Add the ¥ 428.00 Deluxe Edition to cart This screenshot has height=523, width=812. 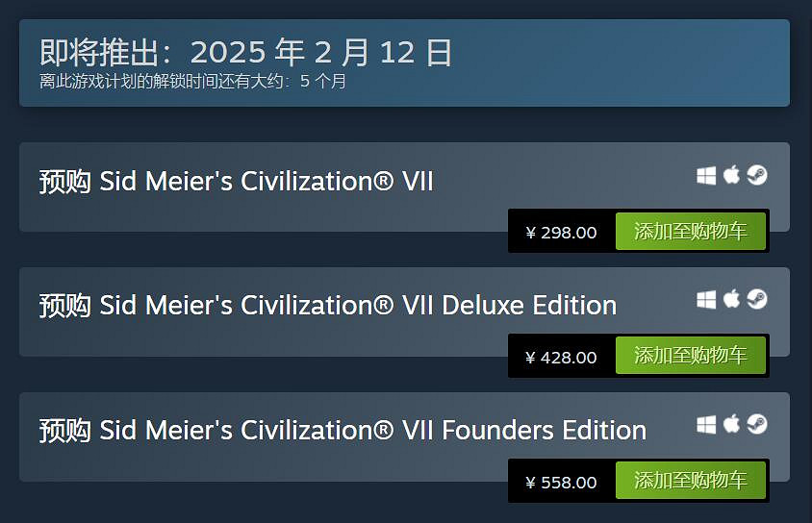690,357
